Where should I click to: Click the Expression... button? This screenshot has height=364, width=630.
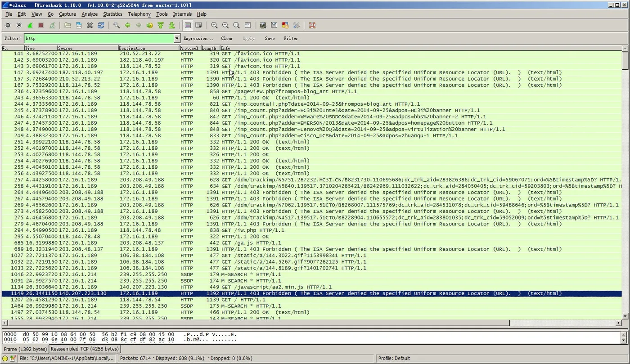click(x=198, y=39)
